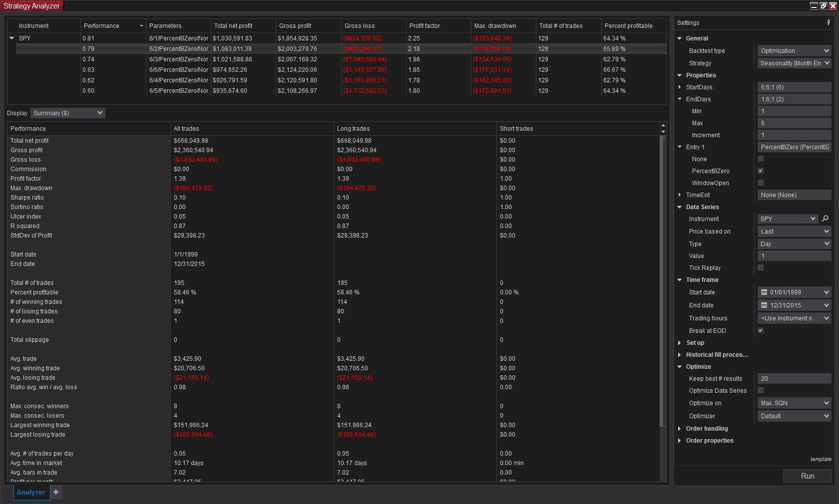Click the performance summary vertical scrollbar

pyautogui.click(x=663, y=281)
